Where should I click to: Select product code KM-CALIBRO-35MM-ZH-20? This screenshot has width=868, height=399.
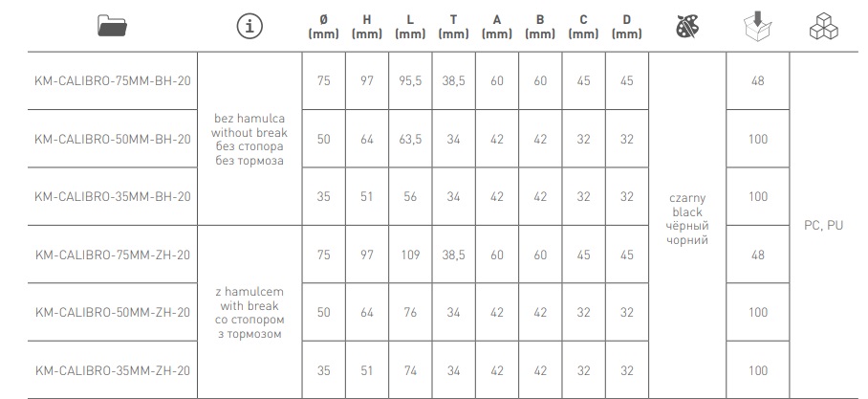coord(113,370)
